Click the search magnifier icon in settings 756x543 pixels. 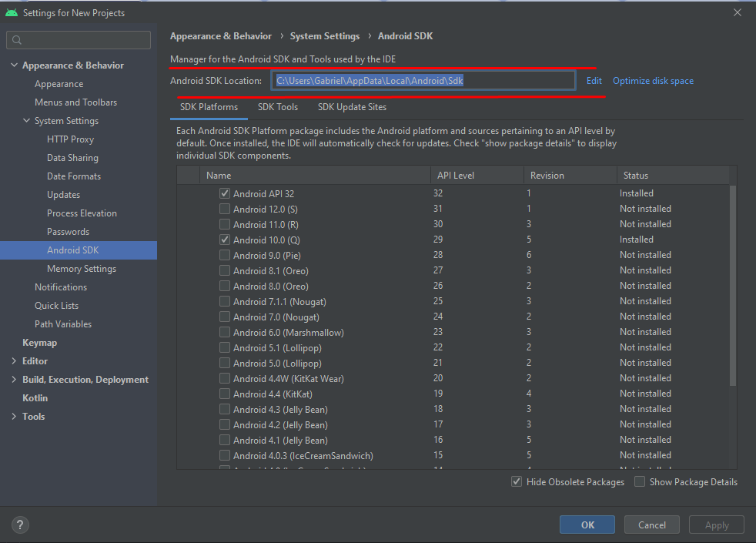17,40
